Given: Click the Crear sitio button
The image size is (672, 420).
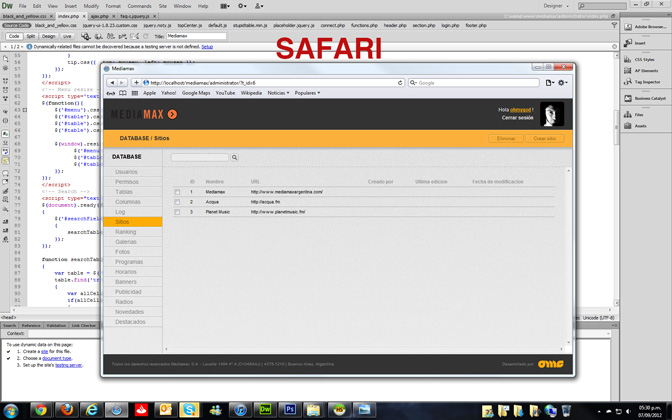Looking at the screenshot, I should (x=545, y=138).
